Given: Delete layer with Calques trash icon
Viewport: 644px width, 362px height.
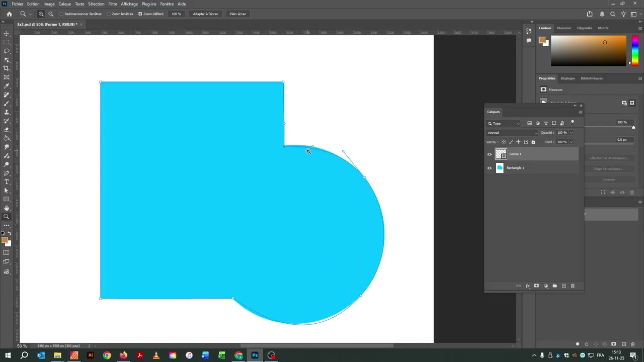Looking at the screenshot, I should pos(573,286).
